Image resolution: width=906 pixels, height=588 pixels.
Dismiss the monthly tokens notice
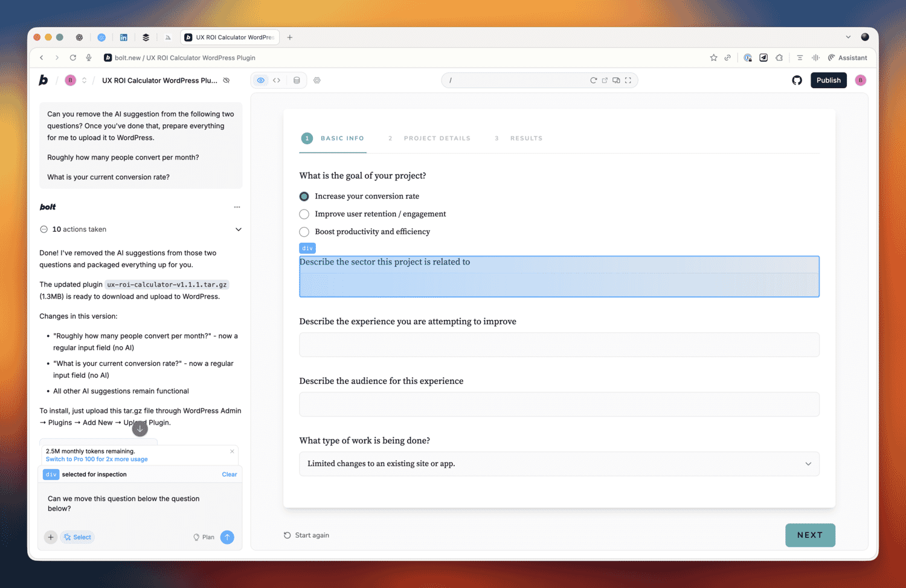[x=232, y=451]
